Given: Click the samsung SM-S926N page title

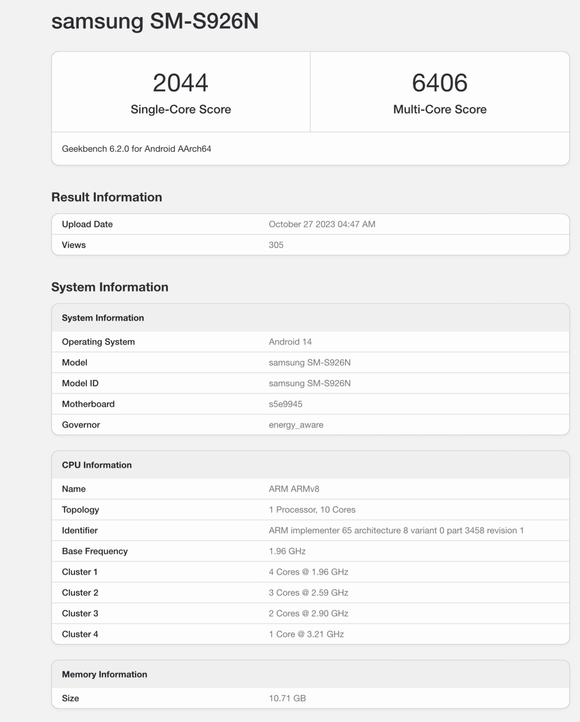Looking at the screenshot, I should pyautogui.click(x=155, y=21).
